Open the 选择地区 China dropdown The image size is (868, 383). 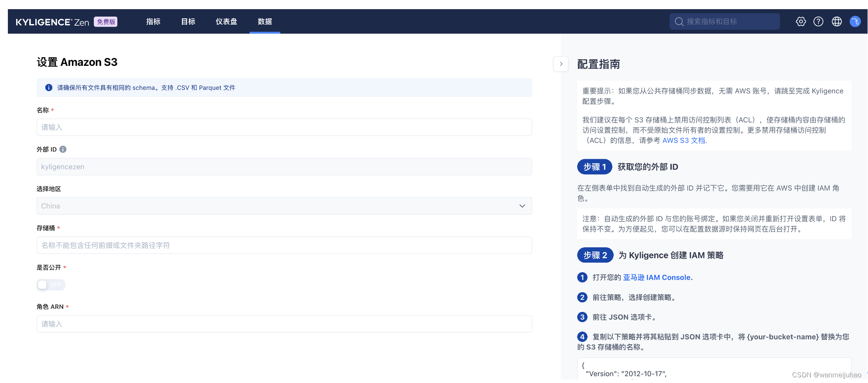(284, 206)
